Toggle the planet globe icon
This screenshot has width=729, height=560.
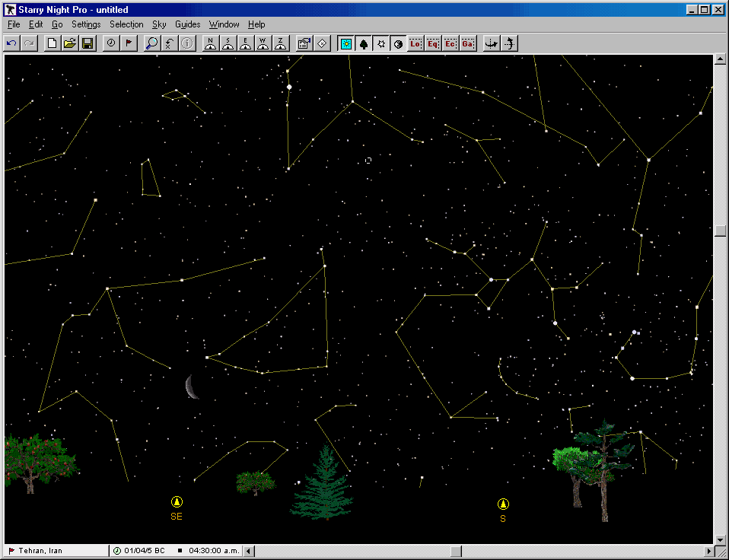coord(399,43)
